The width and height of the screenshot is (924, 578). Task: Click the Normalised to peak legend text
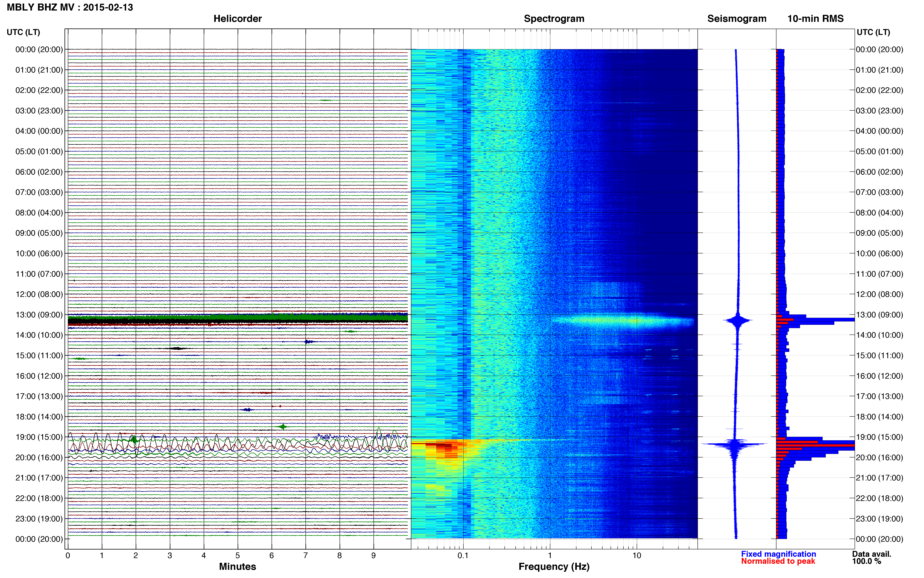click(778, 561)
